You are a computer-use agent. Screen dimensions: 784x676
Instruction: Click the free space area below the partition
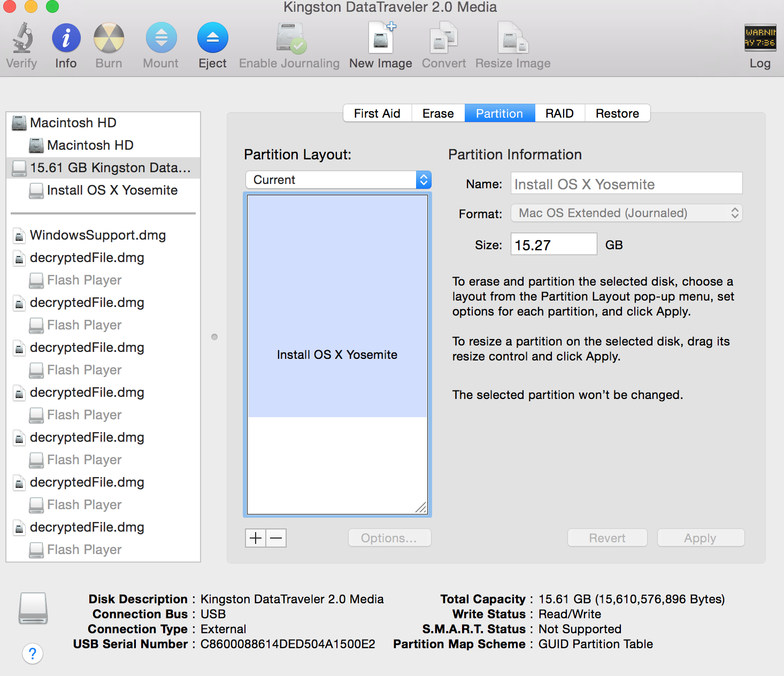(337, 465)
